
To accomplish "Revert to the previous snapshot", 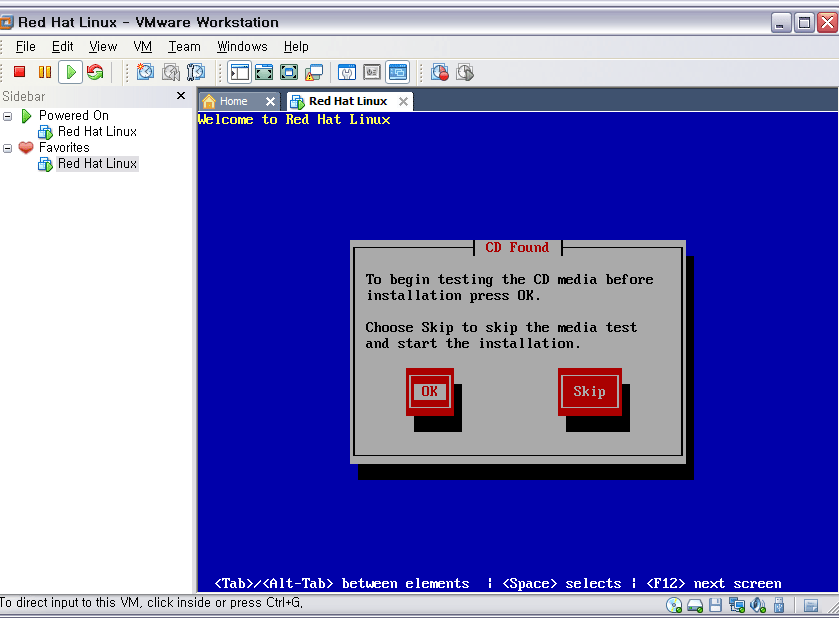I will 171,72.
